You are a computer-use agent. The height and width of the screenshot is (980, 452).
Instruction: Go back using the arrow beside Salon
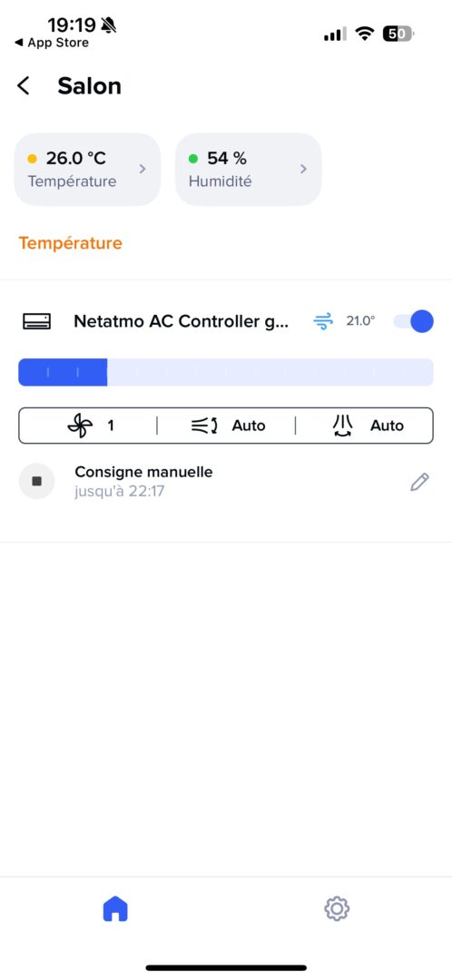coord(24,85)
